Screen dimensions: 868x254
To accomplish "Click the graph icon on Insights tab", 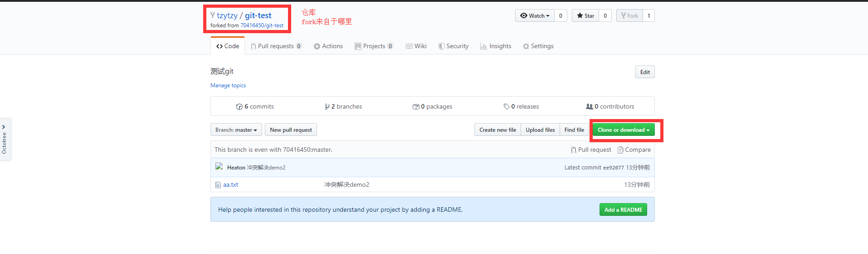I will tap(483, 46).
